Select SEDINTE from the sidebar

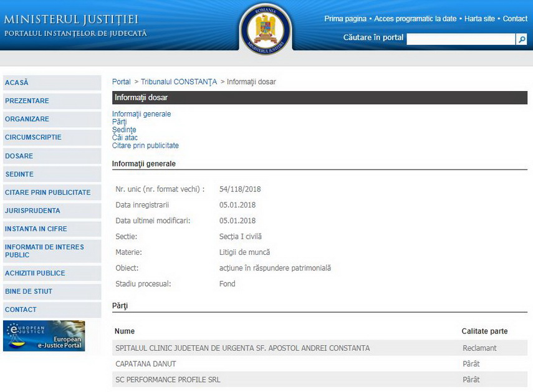pyautogui.click(x=19, y=174)
